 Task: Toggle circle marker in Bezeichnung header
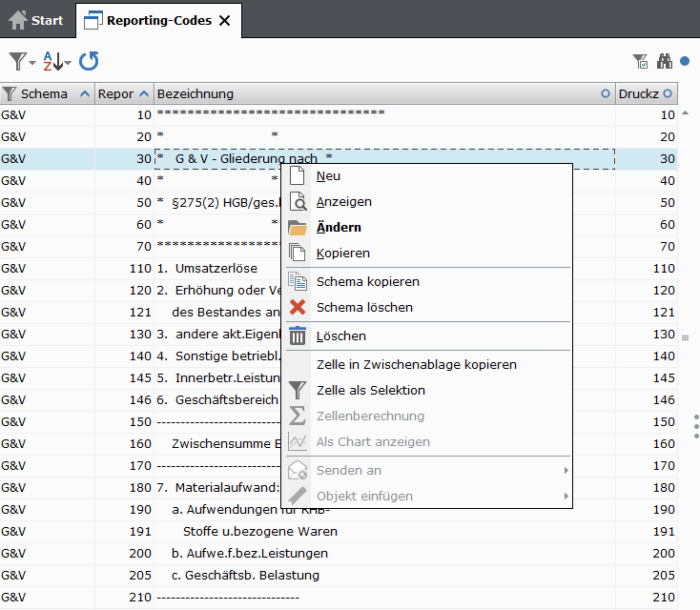pos(606,93)
